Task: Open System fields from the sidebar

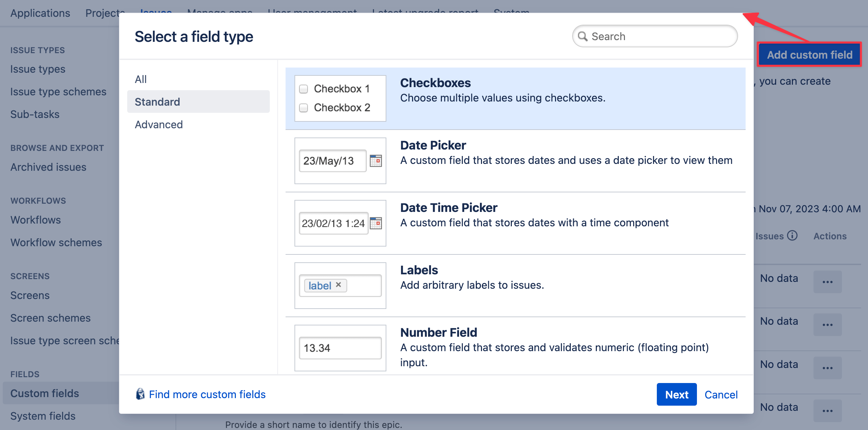Action: pos(43,416)
